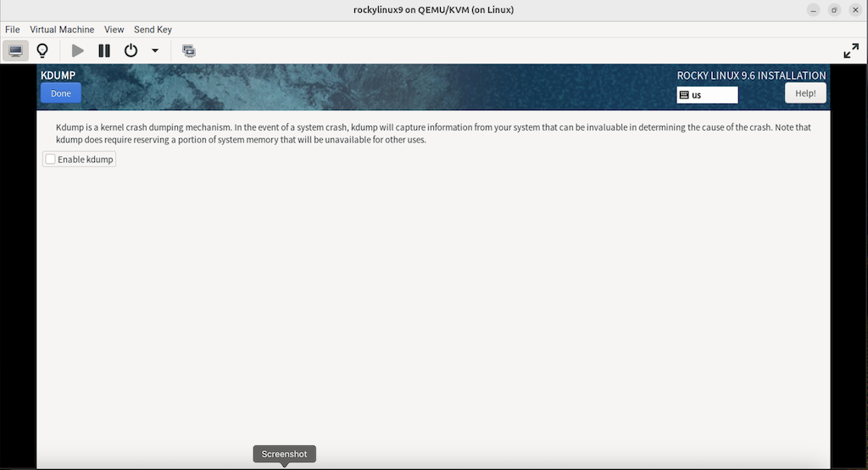Show virtual hardware details lightbulb icon
Viewport: 868px width, 470px height.
(42, 51)
